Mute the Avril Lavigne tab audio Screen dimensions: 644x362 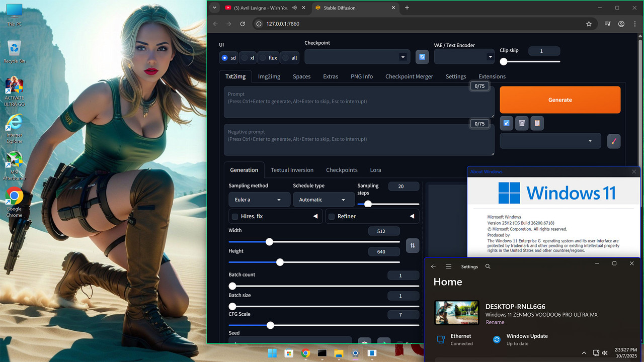(x=294, y=8)
